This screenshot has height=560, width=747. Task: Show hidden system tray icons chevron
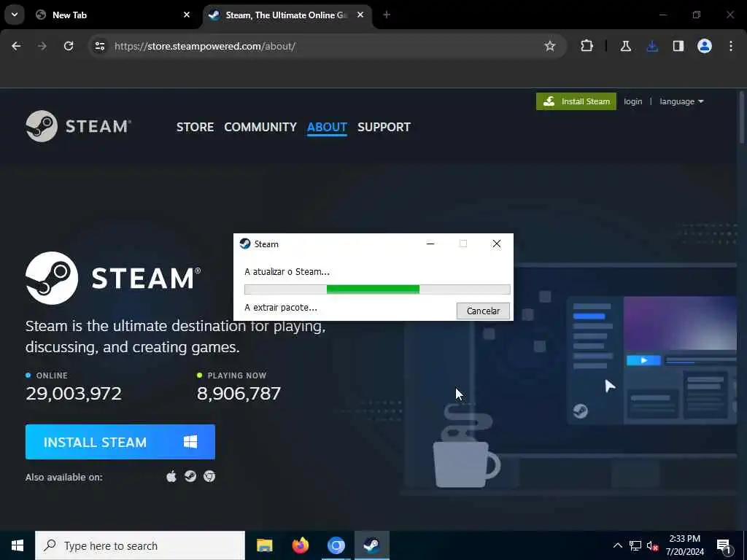point(617,545)
